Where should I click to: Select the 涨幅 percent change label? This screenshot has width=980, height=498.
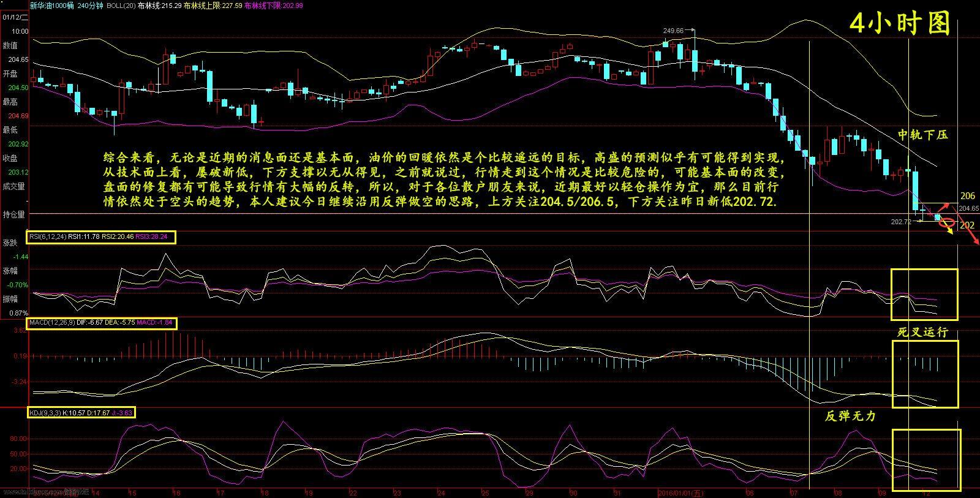pyautogui.click(x=10, y=271)
